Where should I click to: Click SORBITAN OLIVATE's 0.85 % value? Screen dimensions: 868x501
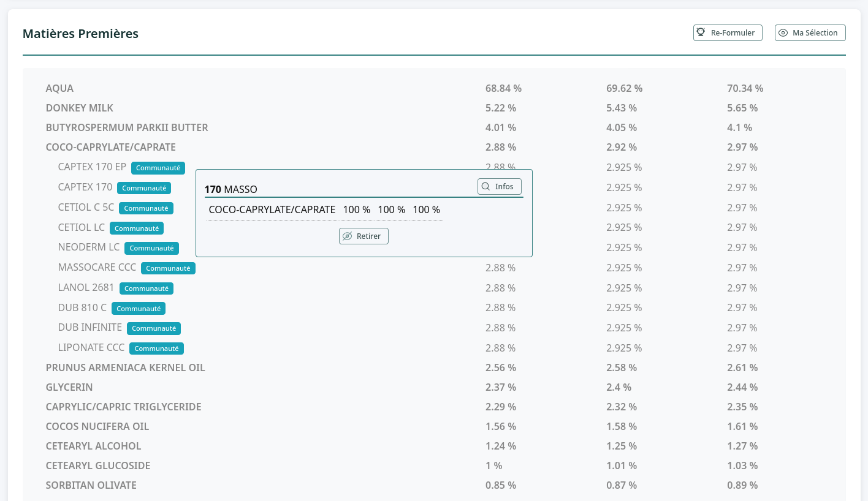pos(501,485)
